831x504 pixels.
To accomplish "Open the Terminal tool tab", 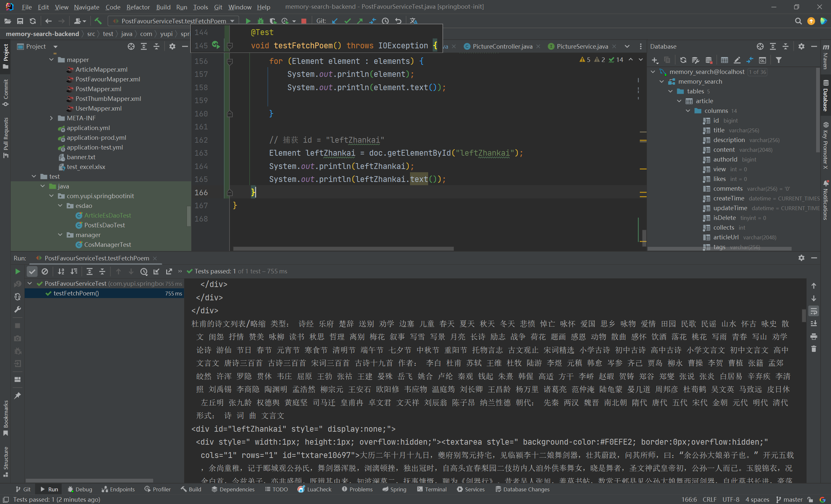I will pos(432,489).
